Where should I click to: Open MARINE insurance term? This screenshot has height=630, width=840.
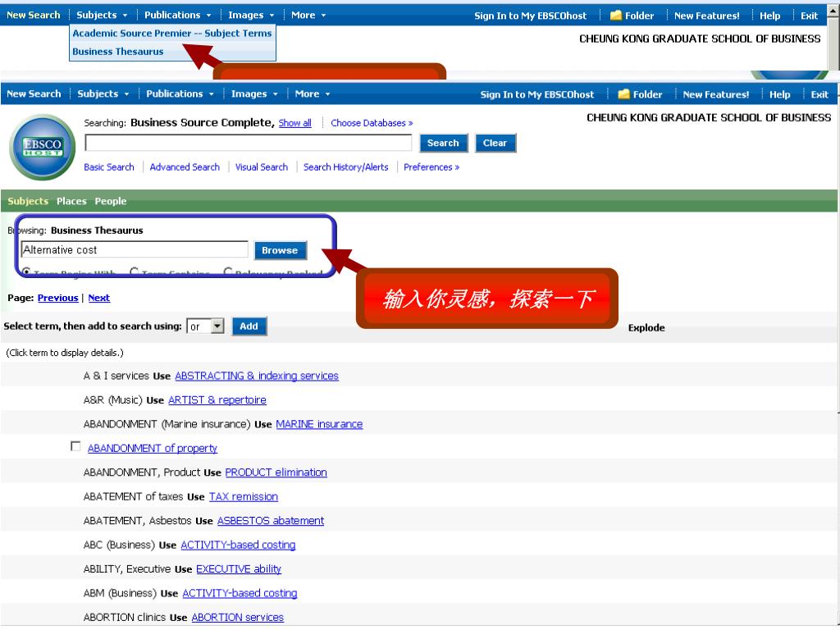[x=319, y=424]
